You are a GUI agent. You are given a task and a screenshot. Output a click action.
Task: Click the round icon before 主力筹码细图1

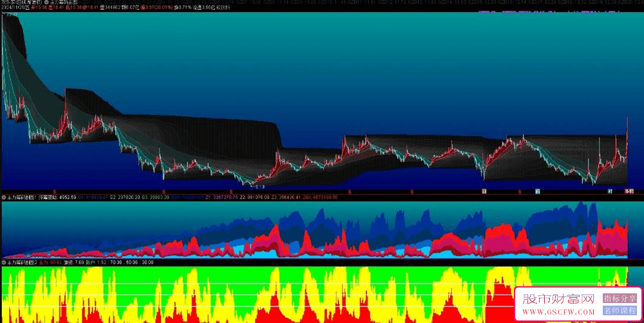[4, 196]
